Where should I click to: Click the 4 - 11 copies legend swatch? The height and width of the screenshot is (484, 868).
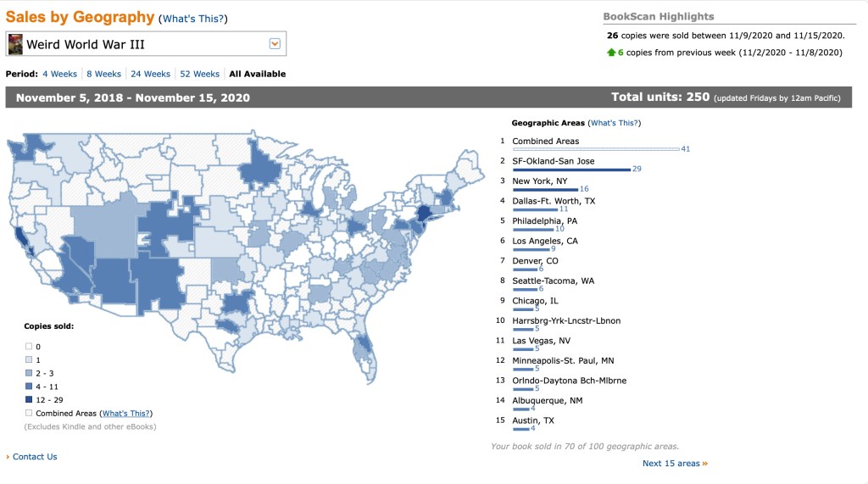click(x=28, y=387)
